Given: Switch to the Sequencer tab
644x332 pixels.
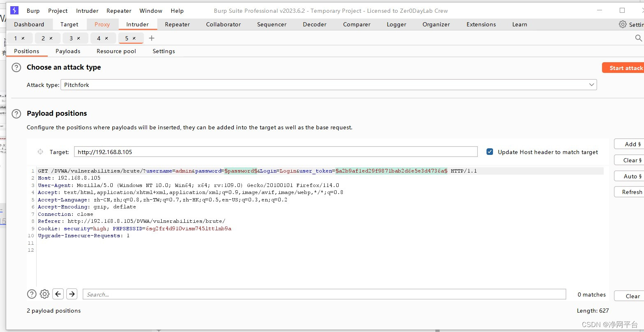Looking at the screenshot, I should click(272, 24).
